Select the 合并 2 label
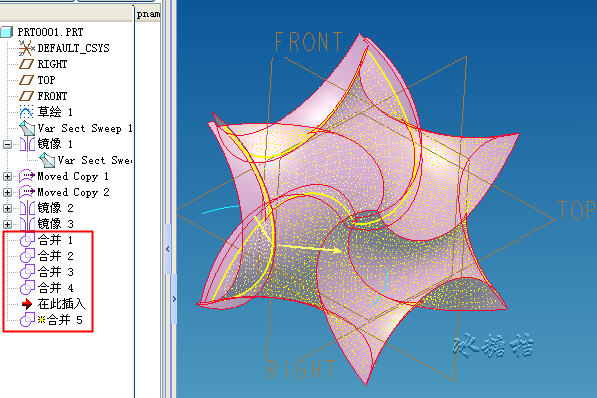Viewport: 597px width, 398px height. coord(56,256)
